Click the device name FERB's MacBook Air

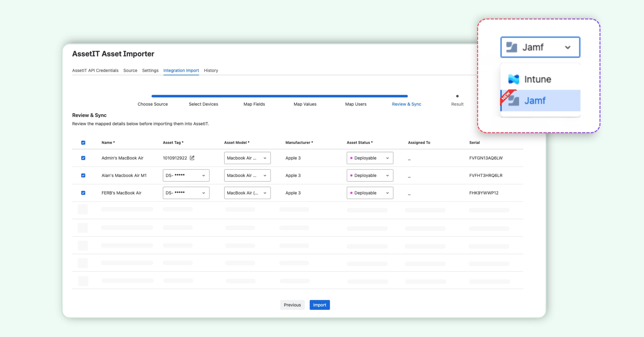pos(121,193)
